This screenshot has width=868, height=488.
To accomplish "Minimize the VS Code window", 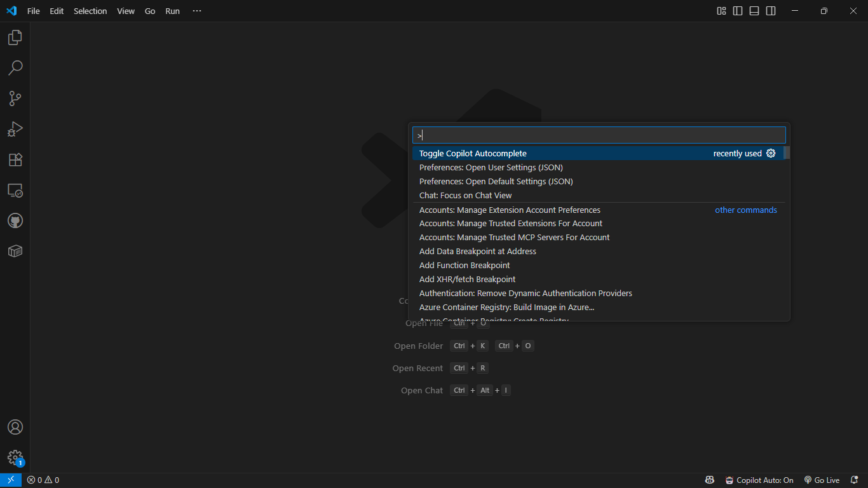I will [794, 11].
